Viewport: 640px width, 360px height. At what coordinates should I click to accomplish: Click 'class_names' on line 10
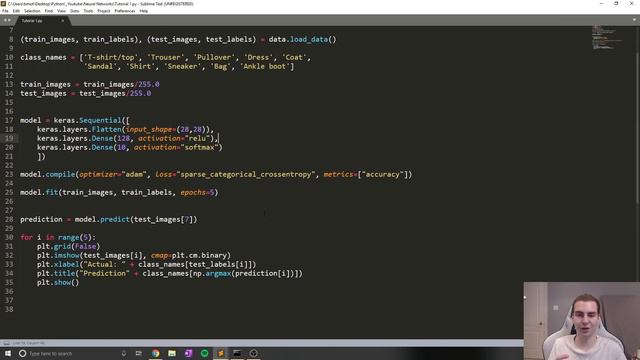(43, 58)
